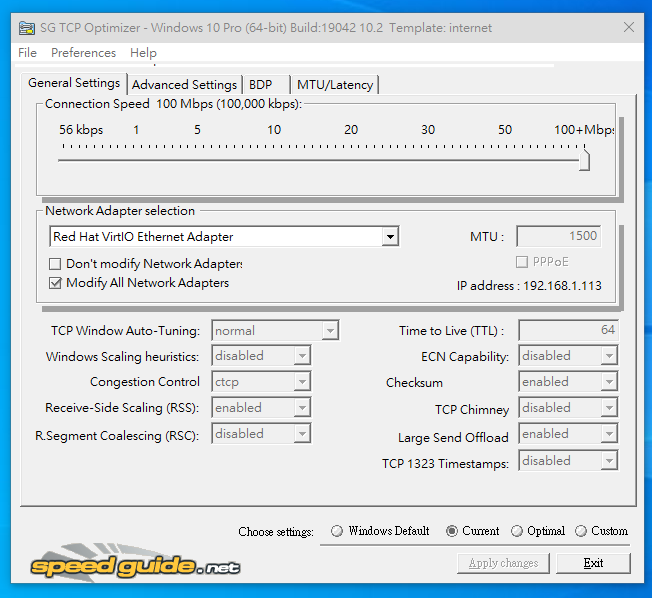
Task: Click the Apply changes button
Action: pyautogui.click(x=503, y=563)
